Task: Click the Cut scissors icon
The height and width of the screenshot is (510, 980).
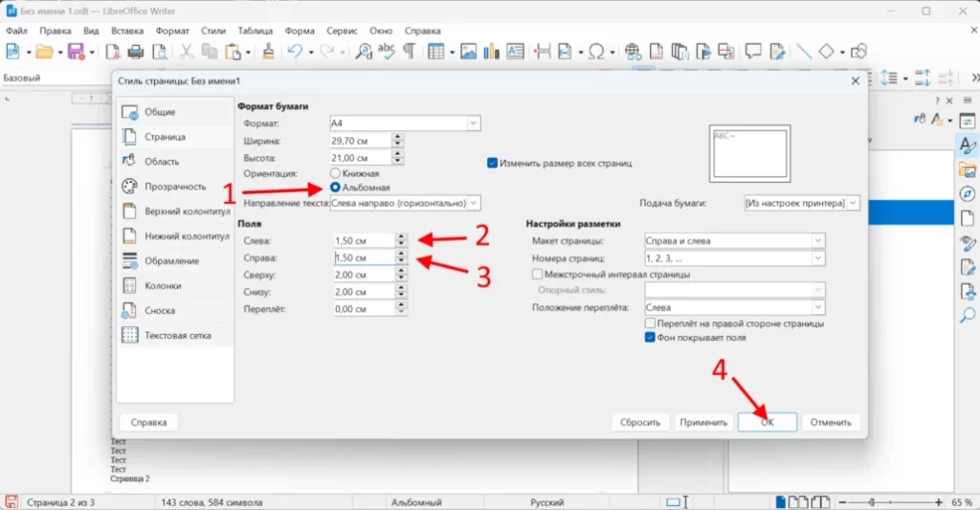Action: [187, 52]
